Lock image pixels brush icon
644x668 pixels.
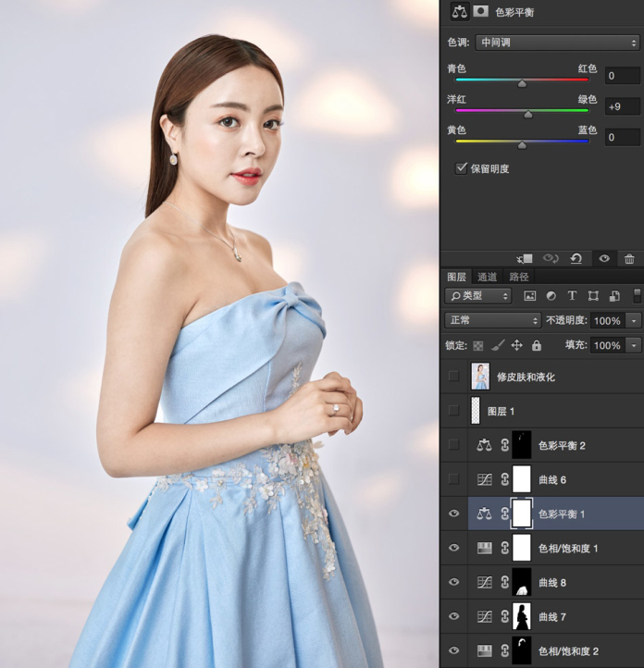(x=498, y=345)
